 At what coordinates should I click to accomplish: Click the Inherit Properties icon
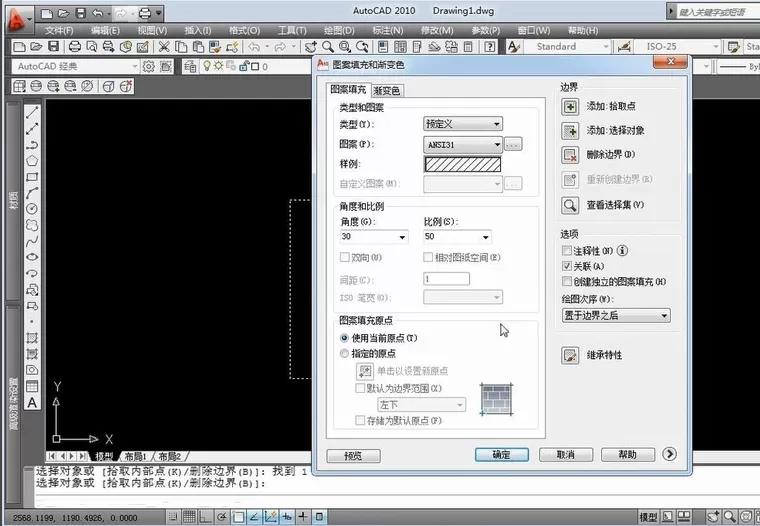pos(570,355)
